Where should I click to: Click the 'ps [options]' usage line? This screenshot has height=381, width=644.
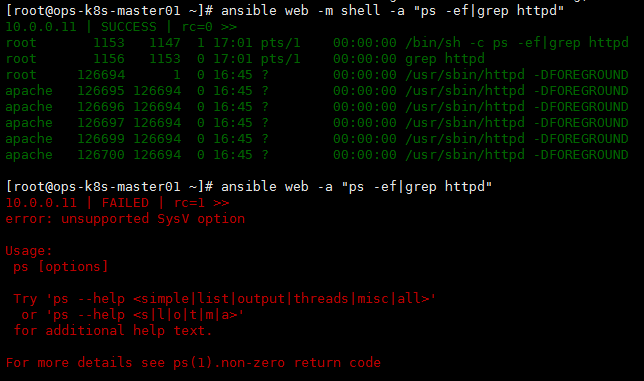pyautogui.click(x=61, y=267)
